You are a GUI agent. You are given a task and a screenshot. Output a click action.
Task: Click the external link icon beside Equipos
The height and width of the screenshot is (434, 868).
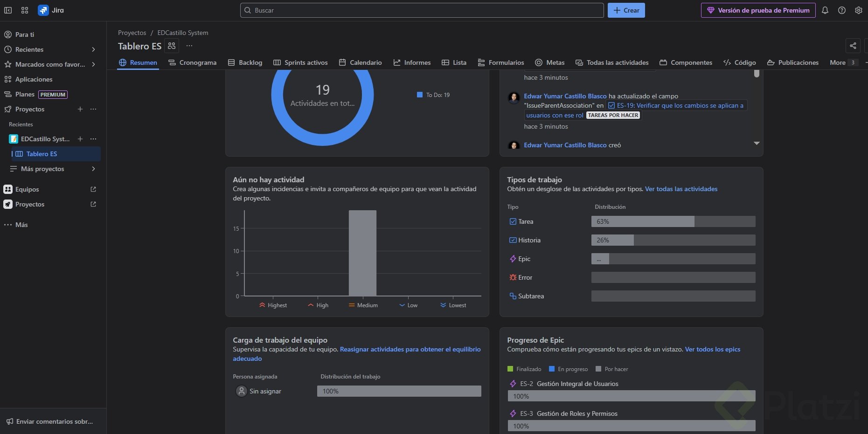click(93, 189)
